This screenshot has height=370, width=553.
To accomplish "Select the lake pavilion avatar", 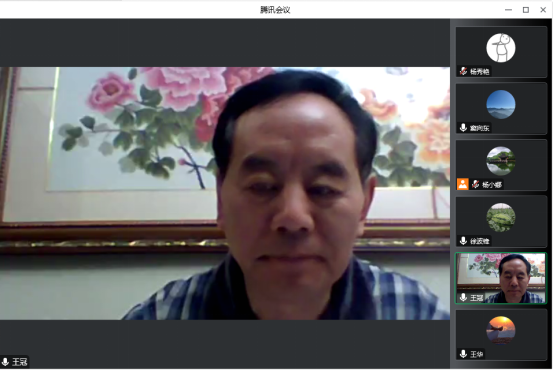I will (501, 161).
